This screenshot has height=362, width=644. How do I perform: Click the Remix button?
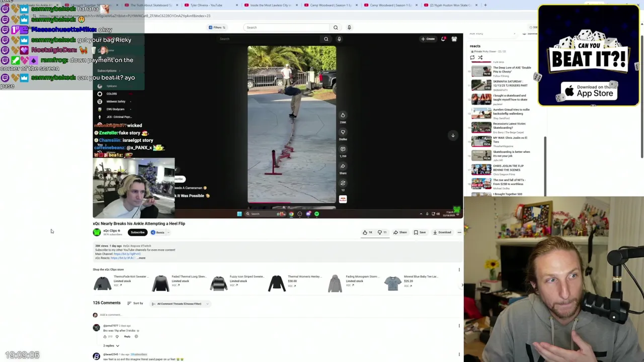click(158, 232)
